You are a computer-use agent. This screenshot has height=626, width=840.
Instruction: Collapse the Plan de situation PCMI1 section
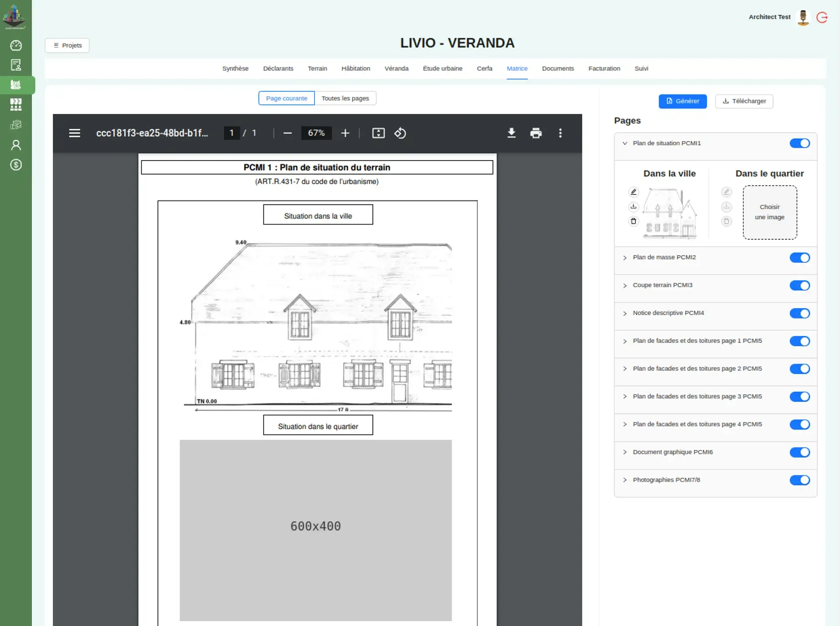pos(625,143)
